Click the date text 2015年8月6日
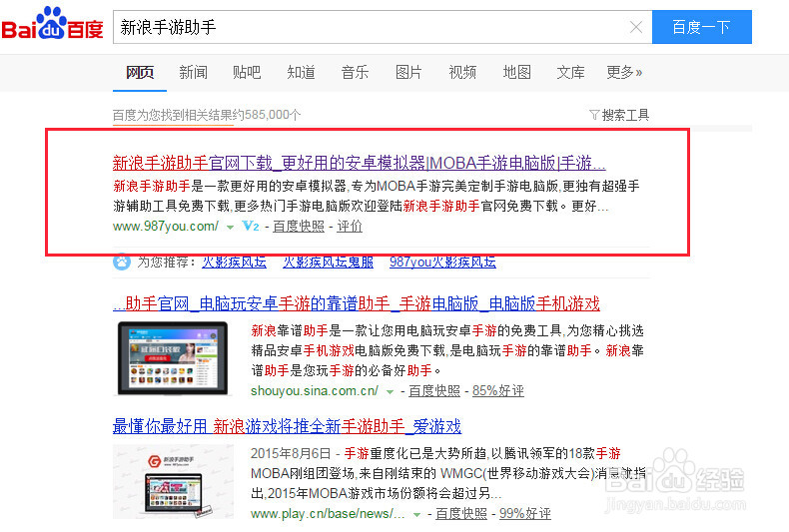The image size is (789, 532). 291,453
